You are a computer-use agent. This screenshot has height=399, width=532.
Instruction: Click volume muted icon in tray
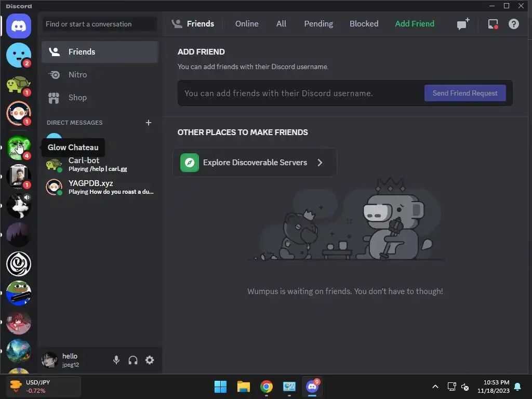coord(465,387)
